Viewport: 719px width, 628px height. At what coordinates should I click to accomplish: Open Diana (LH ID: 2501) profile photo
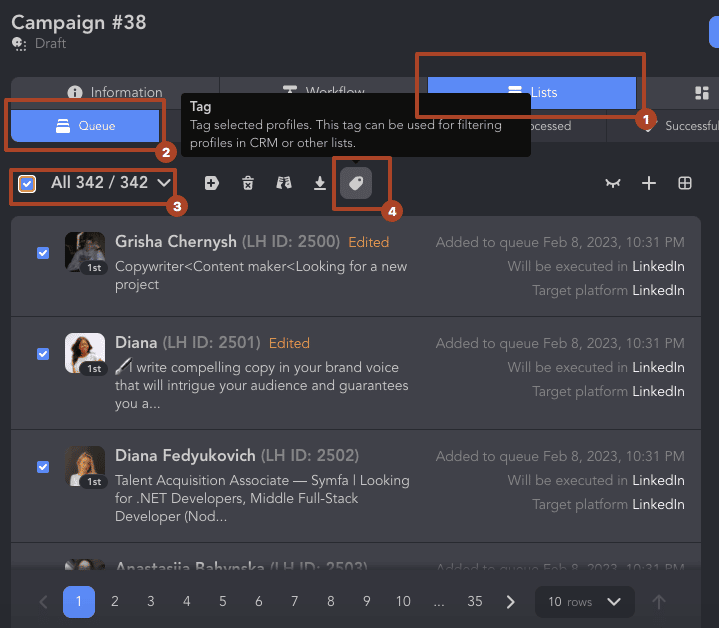[85, 353]
